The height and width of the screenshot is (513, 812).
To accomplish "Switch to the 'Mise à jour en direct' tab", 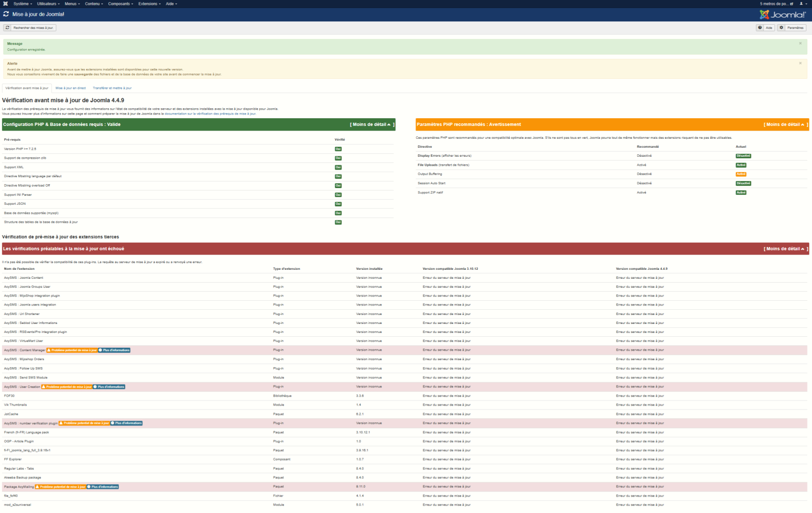I will (71, 88).
